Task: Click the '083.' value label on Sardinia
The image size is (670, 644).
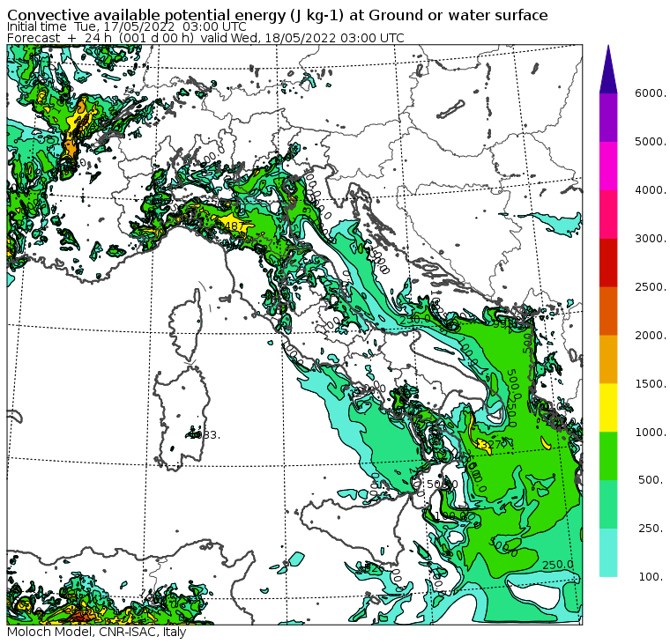Action: coord(205,435)
